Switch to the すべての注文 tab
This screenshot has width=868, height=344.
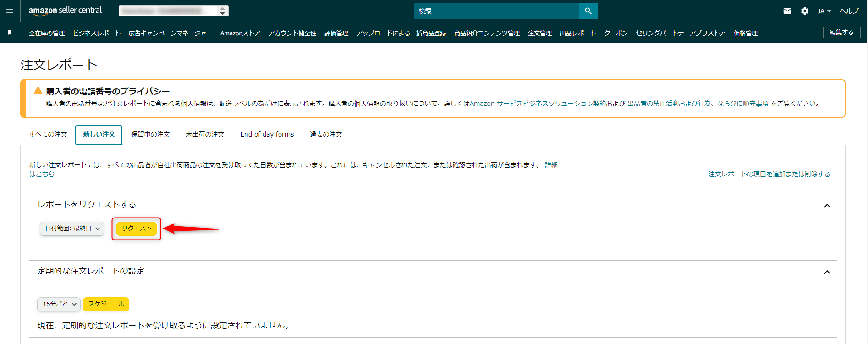[x=48, y=134]
